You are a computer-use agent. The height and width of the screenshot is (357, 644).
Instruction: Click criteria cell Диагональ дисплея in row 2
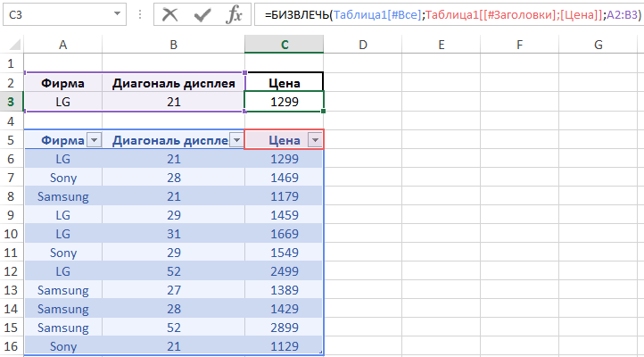coord(173,83)
